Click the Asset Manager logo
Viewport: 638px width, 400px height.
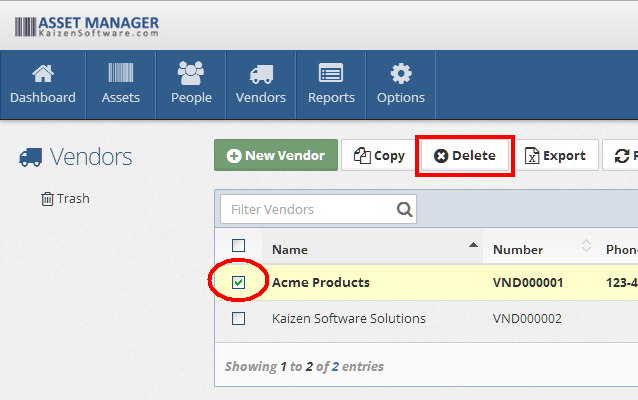(86, 26)
